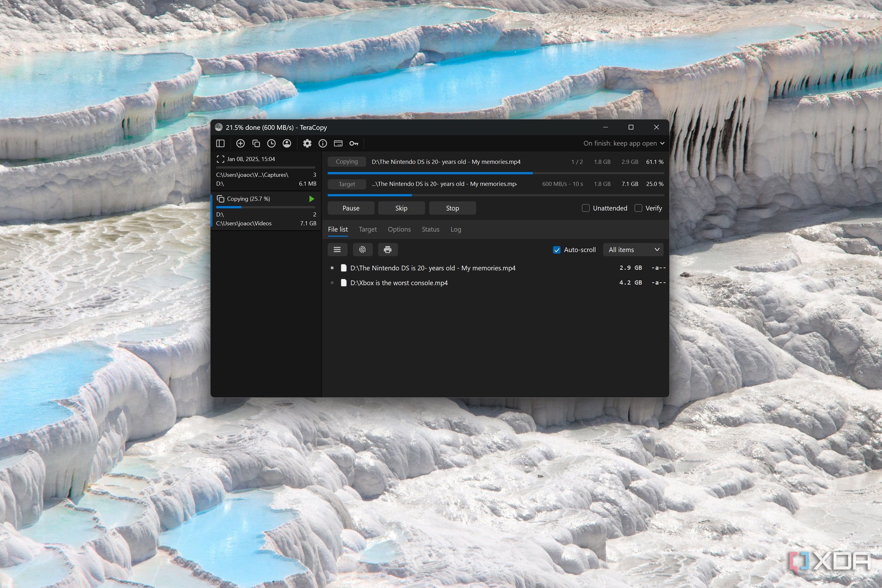Click the user profile icon
Image resolution: width=882 pixels, height=588 pixels.
coord(287,143)
